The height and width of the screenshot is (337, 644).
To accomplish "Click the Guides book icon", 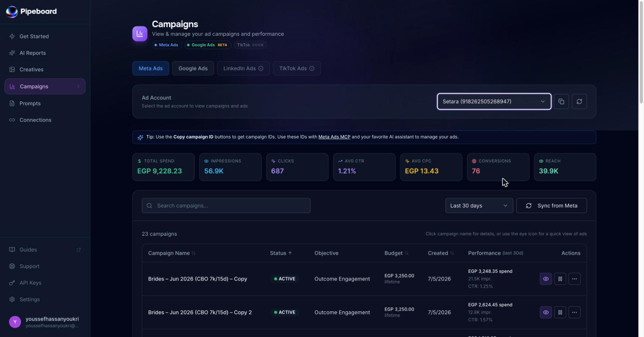I will (x=12, y=250).
